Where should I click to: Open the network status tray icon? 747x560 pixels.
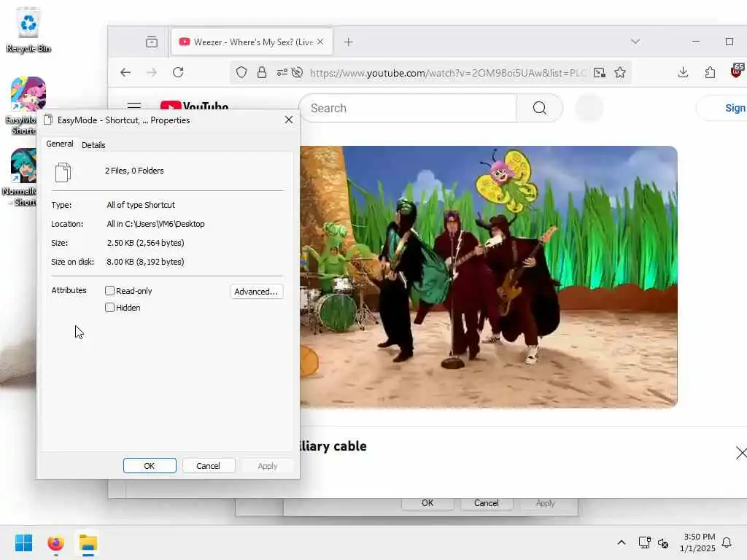(x=645, y=542)
